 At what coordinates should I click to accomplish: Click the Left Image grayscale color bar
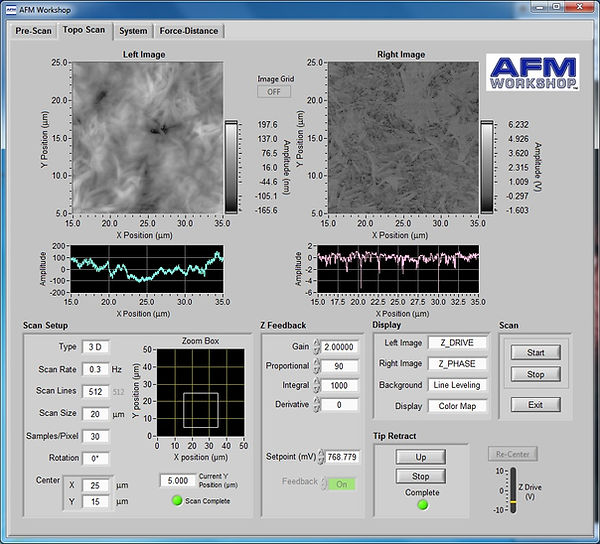click(x=232, y=167)
